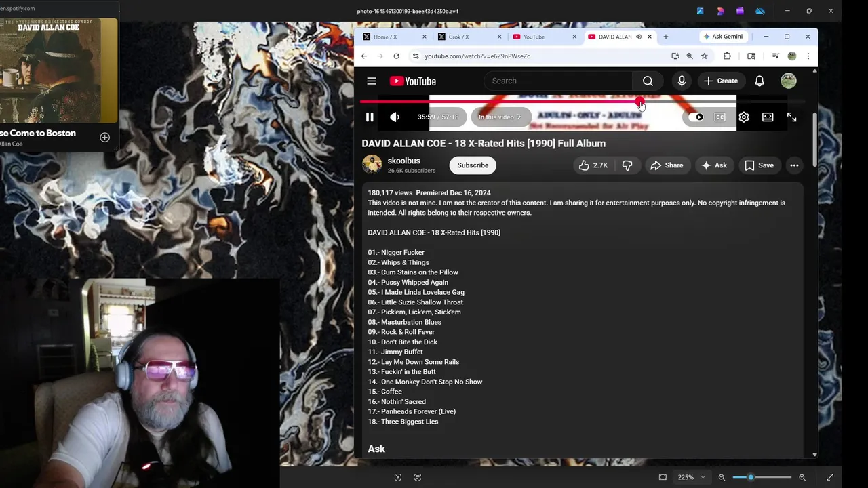
Task: Enter full screen in photo viewer
Action: click(x=830, y=477)
